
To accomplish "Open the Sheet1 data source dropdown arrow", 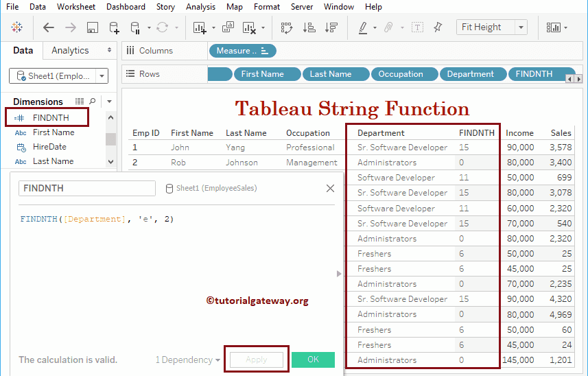I will (102, 76).
